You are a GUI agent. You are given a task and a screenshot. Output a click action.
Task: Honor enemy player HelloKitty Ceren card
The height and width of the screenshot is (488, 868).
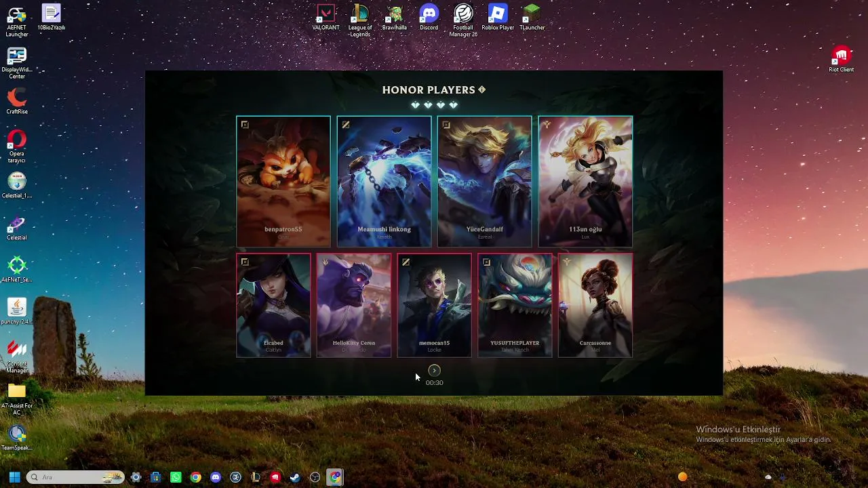(354, 305)
